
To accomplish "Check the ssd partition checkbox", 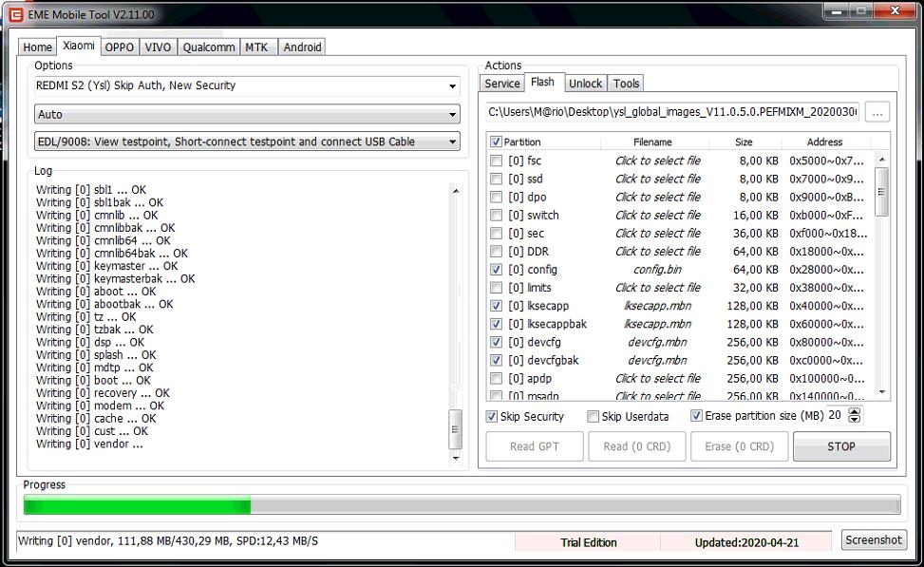I will (496, 179).
